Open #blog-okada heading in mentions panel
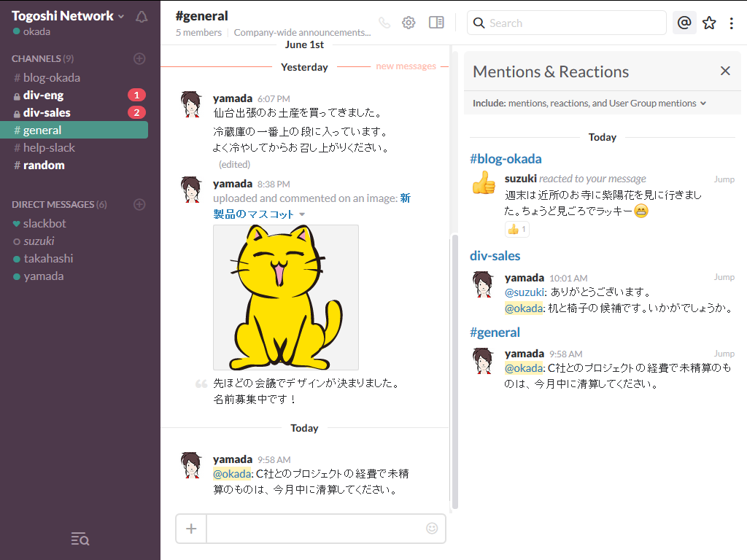The image size is (747, 560). pyautogui.click(x=506, y=158)
